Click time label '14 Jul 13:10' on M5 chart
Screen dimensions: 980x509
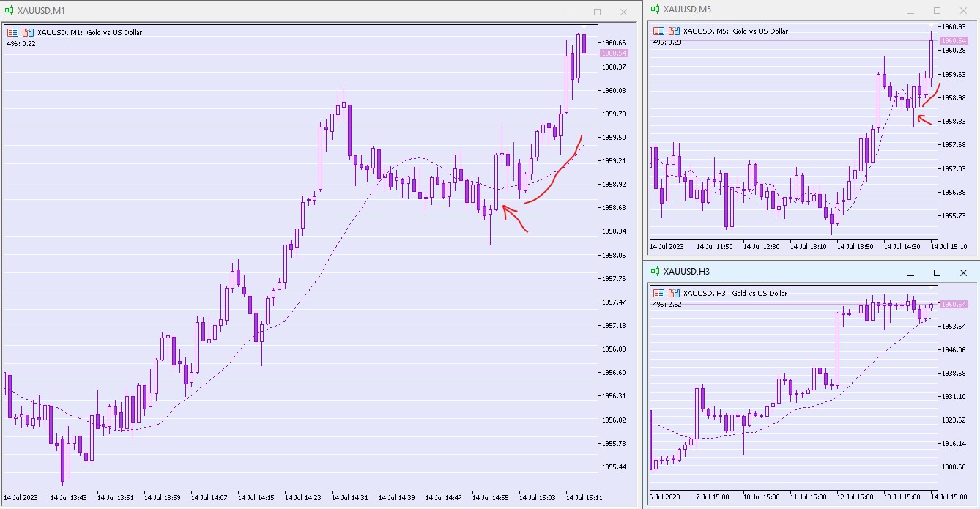pyautogui.click(x=808, y=247)
